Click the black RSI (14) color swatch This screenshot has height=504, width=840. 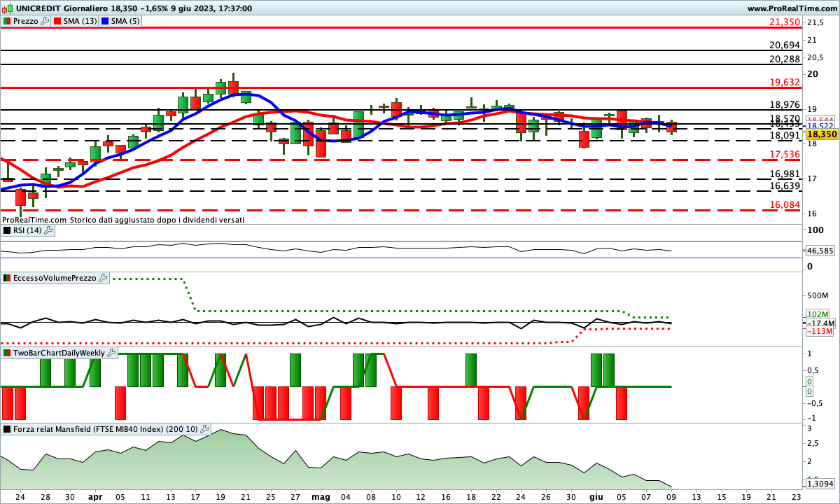click(7, 230)
